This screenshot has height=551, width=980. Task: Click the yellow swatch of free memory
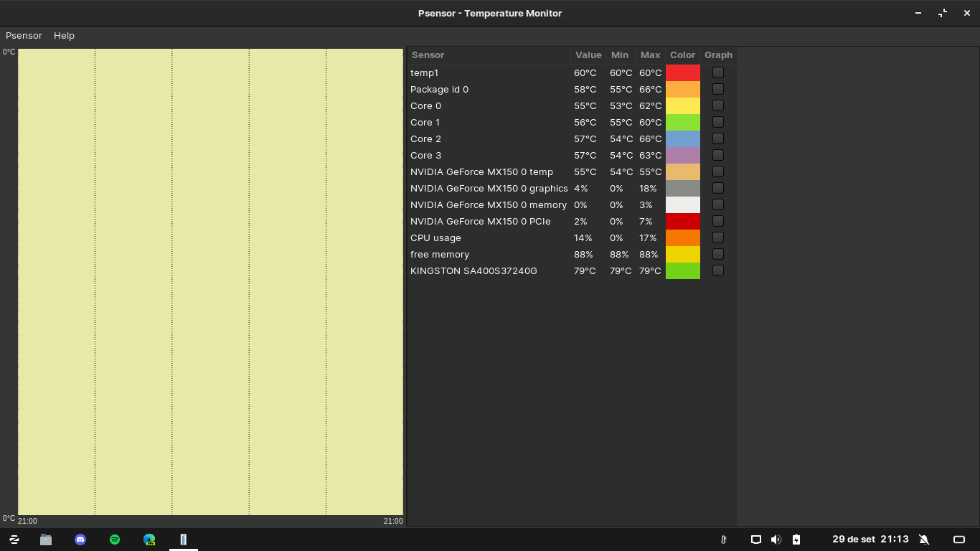[683, 254]
